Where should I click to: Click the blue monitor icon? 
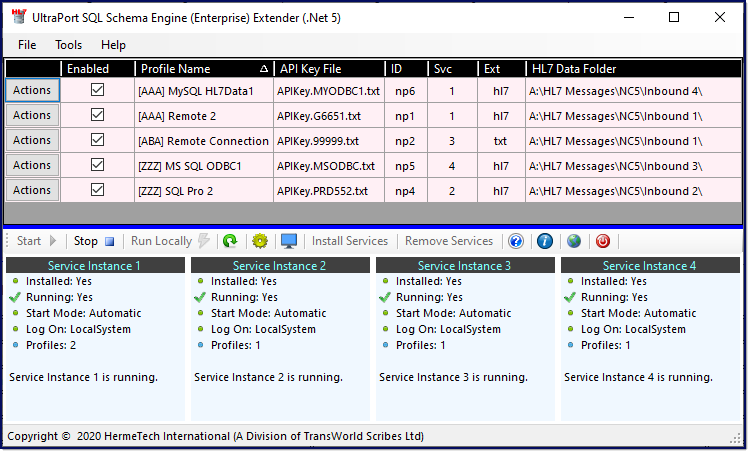(x=289, y=241)
